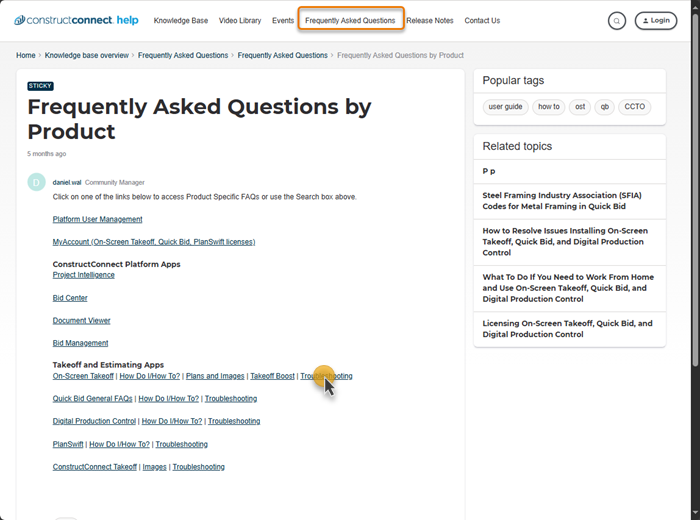Click the ConstructConnect help logo

pyautogui.click(x=76, y=20)
